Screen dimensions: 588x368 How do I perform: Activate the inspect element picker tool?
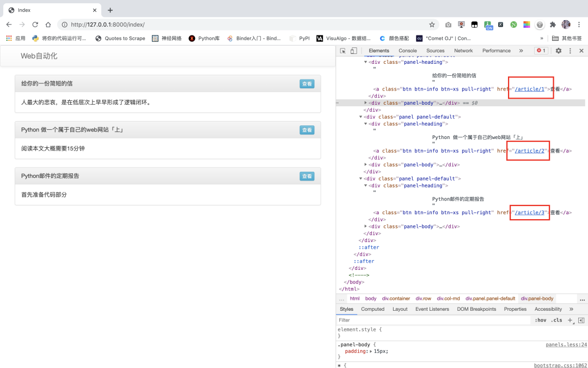(343, 51)
